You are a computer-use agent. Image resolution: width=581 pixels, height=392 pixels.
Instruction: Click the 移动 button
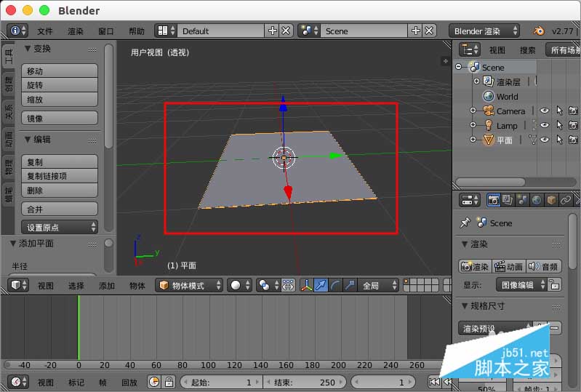[x=60, y=71]
